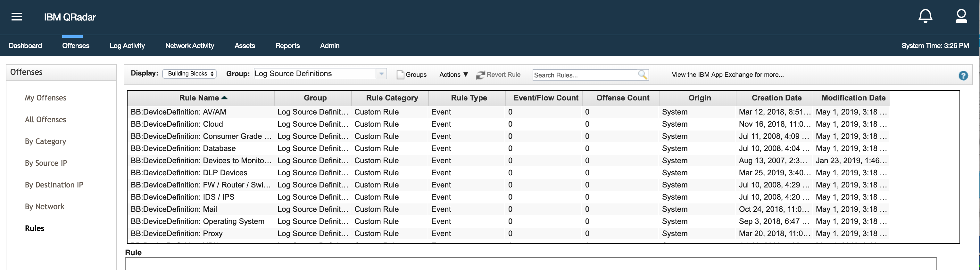Screen dimensions: 980x270
Task: Click the Group text field showing Log Source Definitions
Action: tap(315, 74)
